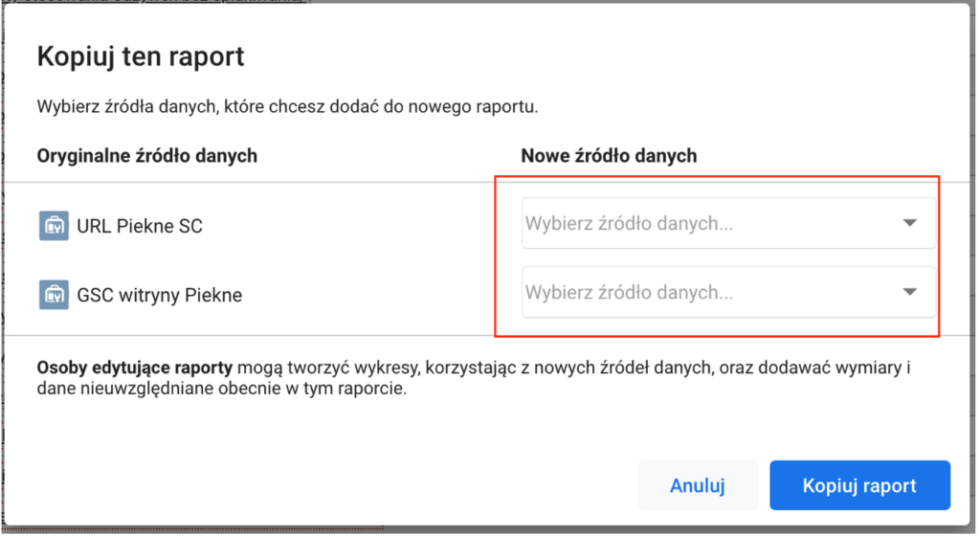
Task: Click the footer note ending 'w tym raporcie.'
Action: 222,390
